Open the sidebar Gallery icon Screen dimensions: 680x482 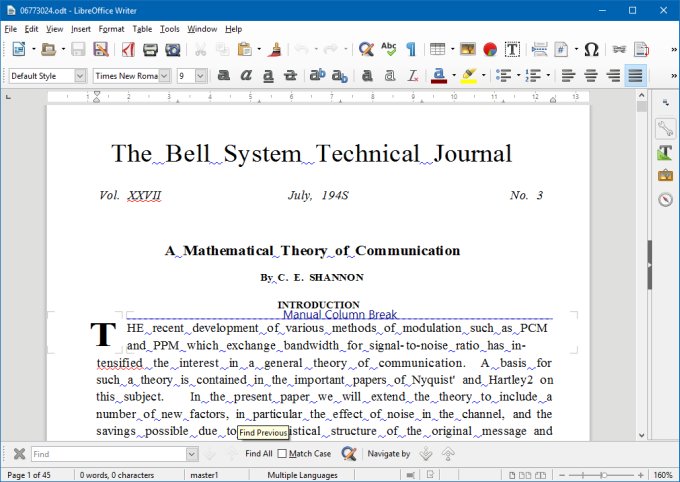click(665, 176)
